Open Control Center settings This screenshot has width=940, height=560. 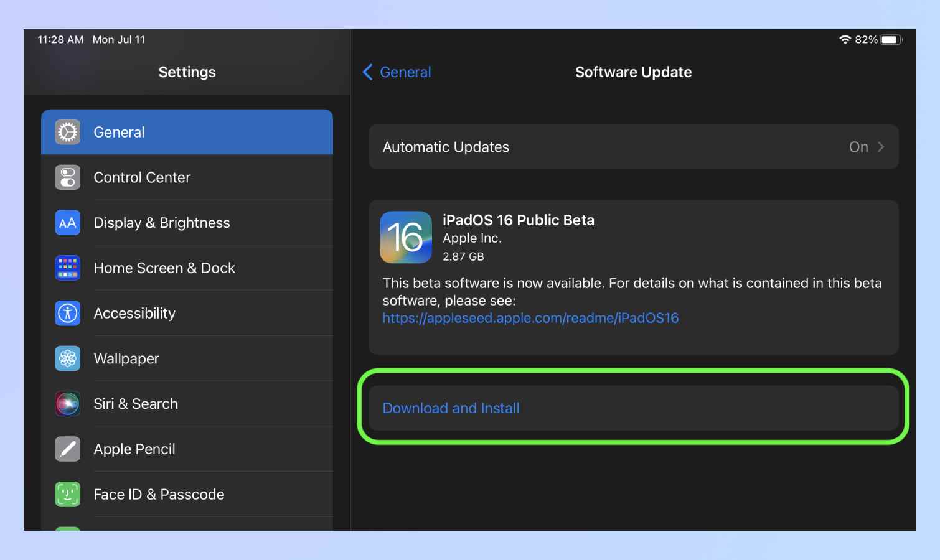[x=187, y=177]
